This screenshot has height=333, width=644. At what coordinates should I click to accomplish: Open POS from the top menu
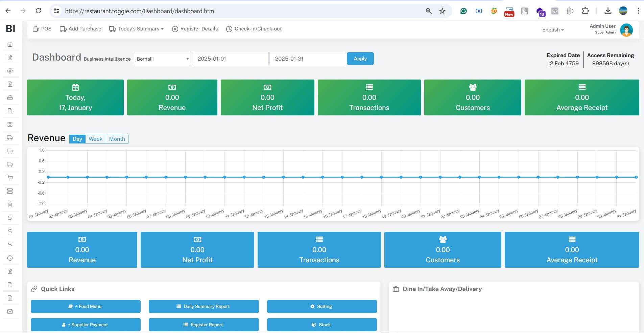42,29
